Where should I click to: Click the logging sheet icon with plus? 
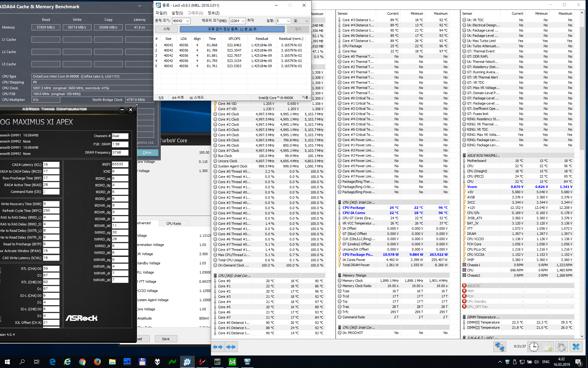point(548,347)
